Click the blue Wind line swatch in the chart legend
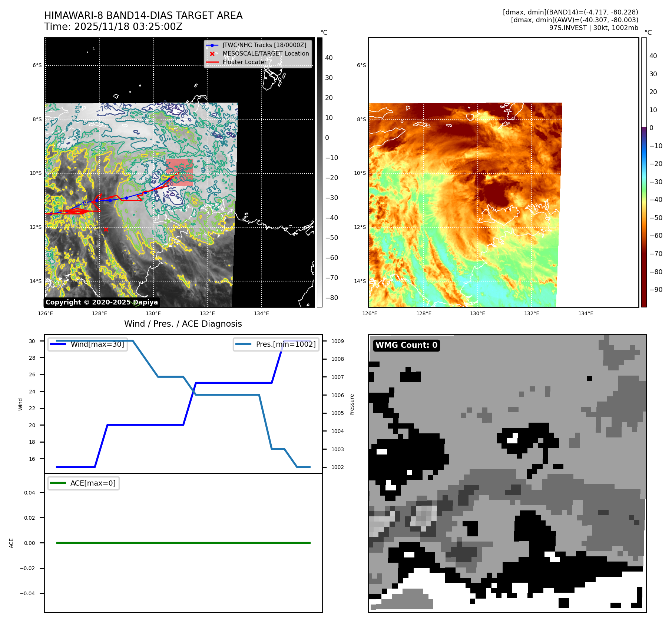672x626 pixels. pos(58,344)
